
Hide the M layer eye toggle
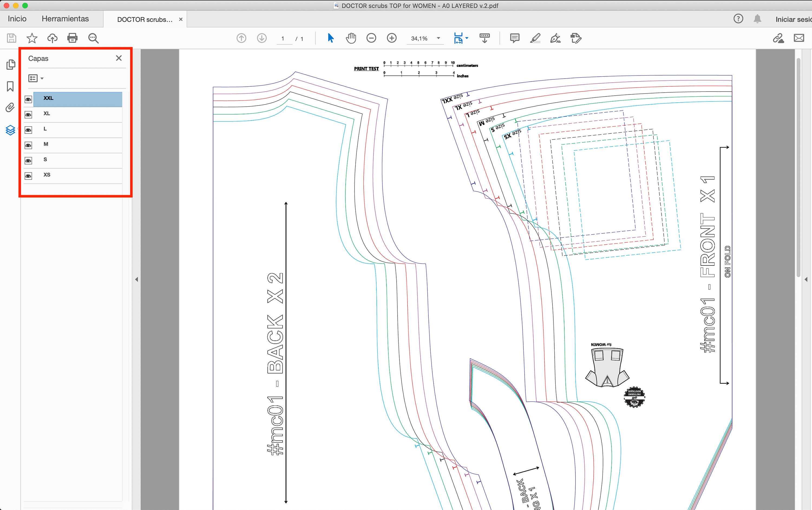28,145
